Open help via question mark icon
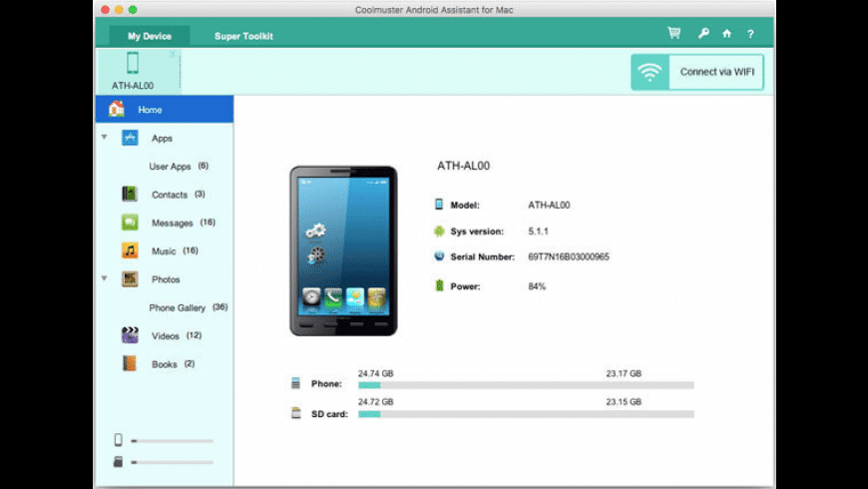This screenshot has width=868, height=489. pos(750,34)
